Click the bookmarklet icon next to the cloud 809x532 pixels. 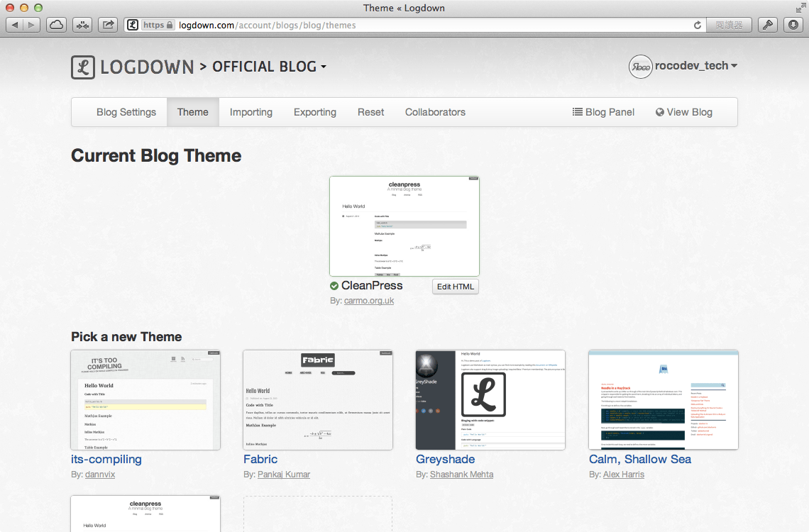tap(82, 25)
